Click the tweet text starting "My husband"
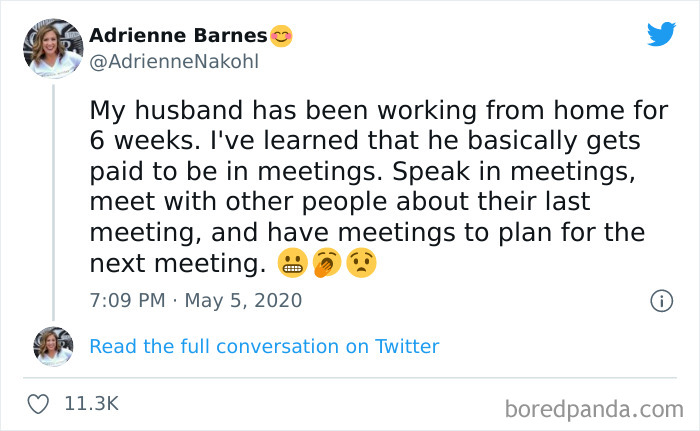700x431 pixels. [378, 110]
